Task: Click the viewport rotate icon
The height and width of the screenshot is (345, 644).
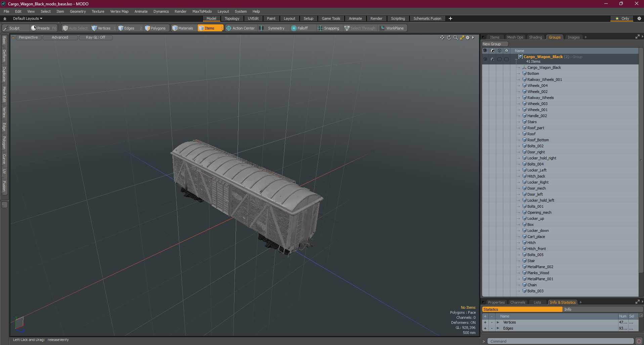Action: (449, 38)
